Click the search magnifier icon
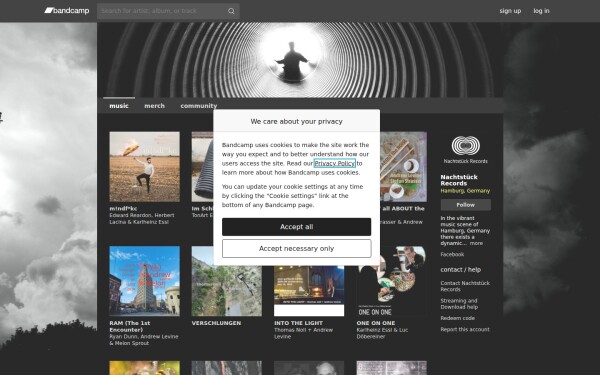This screenshot has height=375, width=600. [x=231, y=11]
